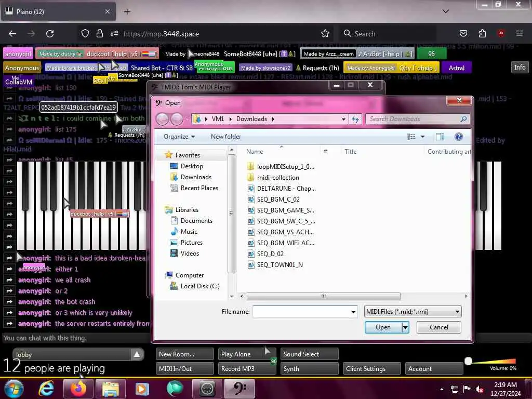Open the Videos library
The width and height of the screenshot is (532, 399).
point(190,254)
